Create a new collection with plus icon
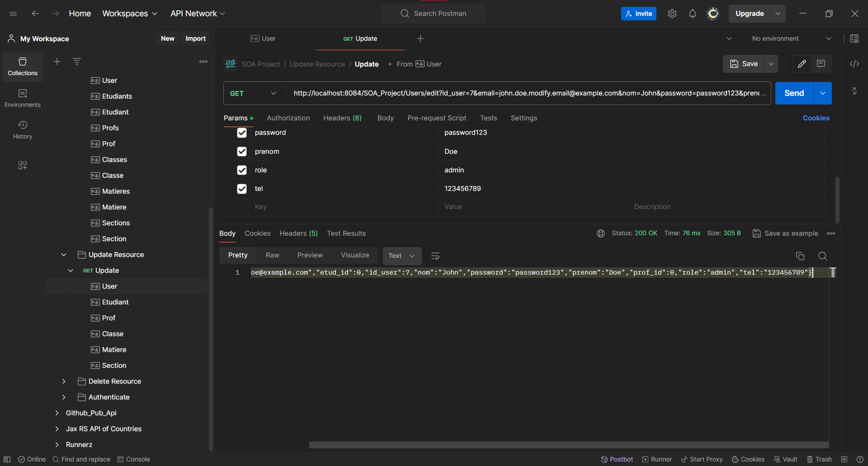 point(57,62)
